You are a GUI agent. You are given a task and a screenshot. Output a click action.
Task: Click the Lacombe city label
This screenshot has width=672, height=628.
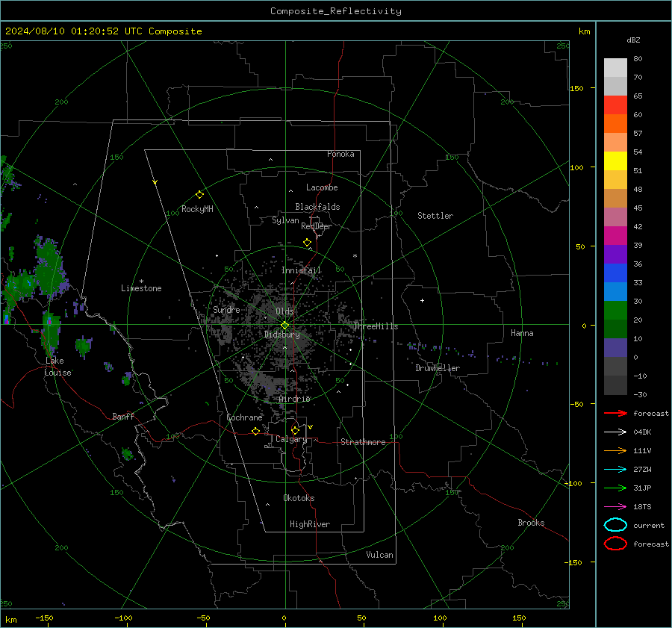(x=322, y=187)
